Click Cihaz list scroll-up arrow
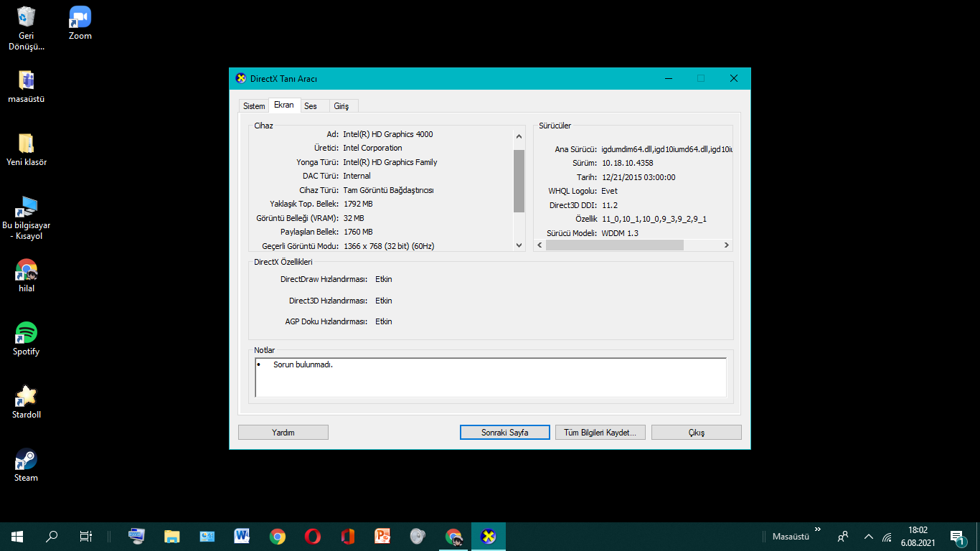 tap(519, 136)
